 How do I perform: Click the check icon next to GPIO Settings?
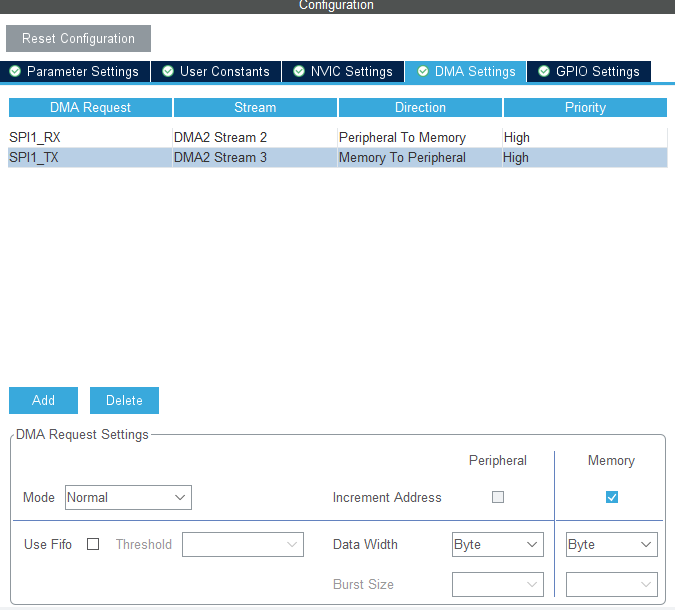tap(544, 72)
